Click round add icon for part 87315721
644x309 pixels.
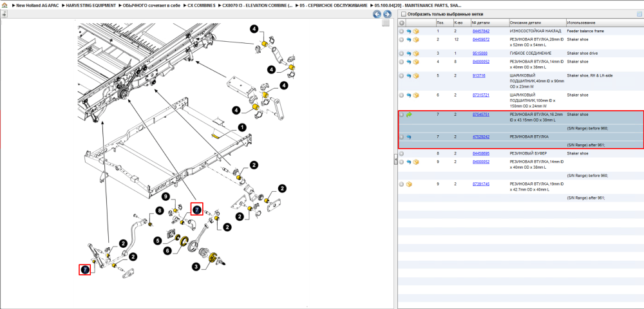pos(402,95)
